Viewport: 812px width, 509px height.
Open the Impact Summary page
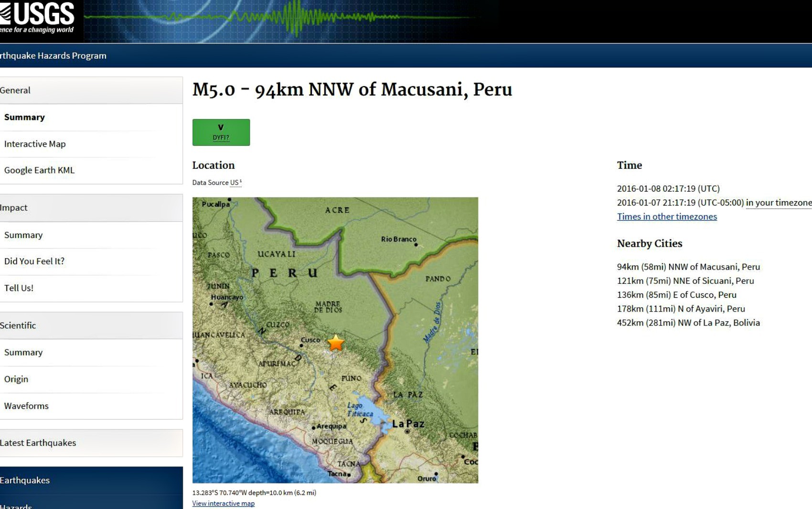click(23, 235)
